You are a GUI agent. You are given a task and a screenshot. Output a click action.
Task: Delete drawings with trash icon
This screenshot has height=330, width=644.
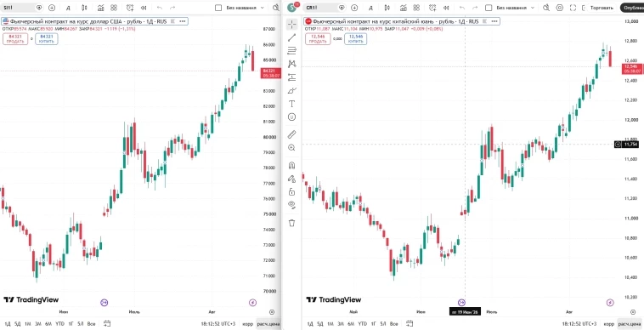pos(292,223)
